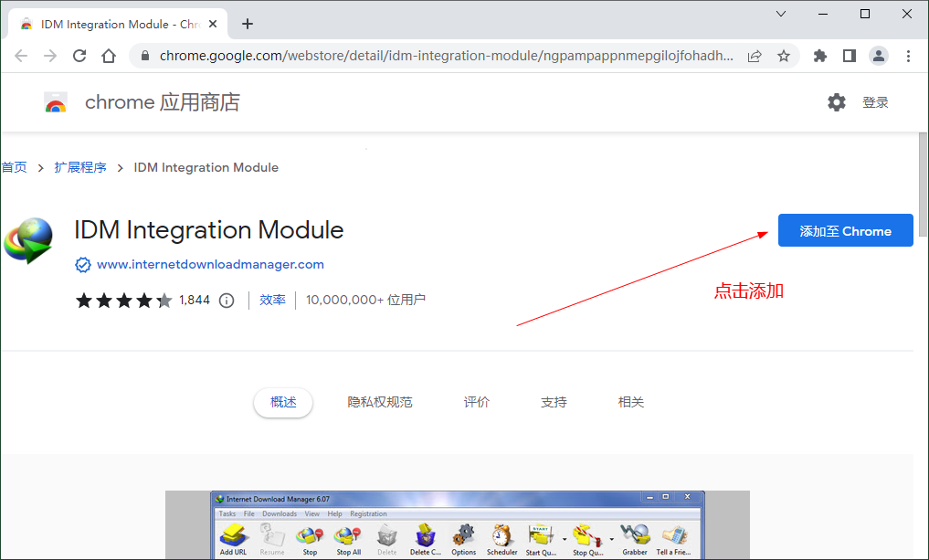Open a new browser tab
This screenshot has width=929, height=560.
coord(248,24)
